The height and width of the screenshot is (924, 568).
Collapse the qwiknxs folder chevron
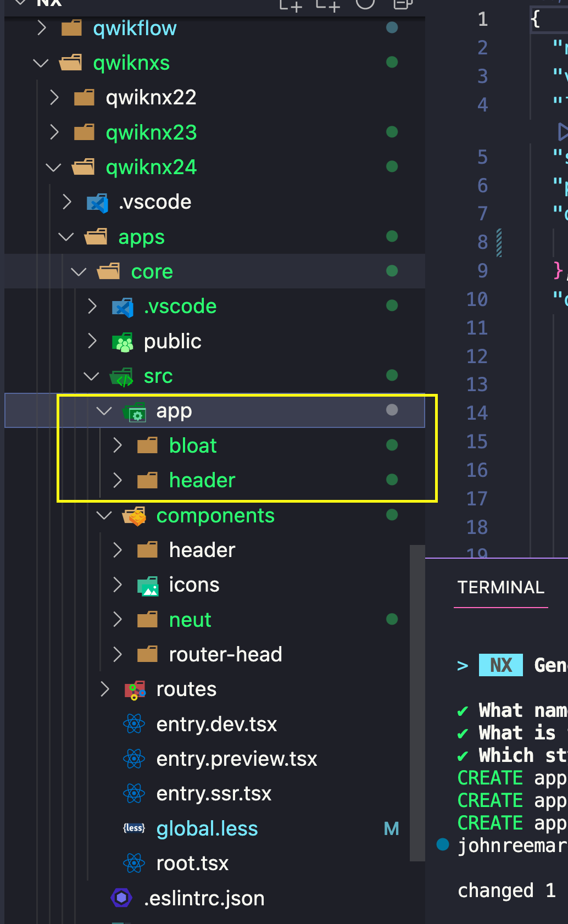41,63
